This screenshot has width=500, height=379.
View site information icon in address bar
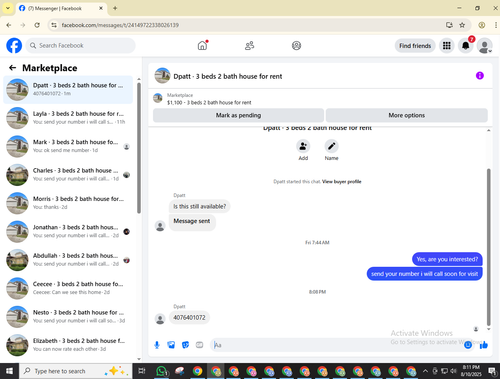(x=54, y=25)
